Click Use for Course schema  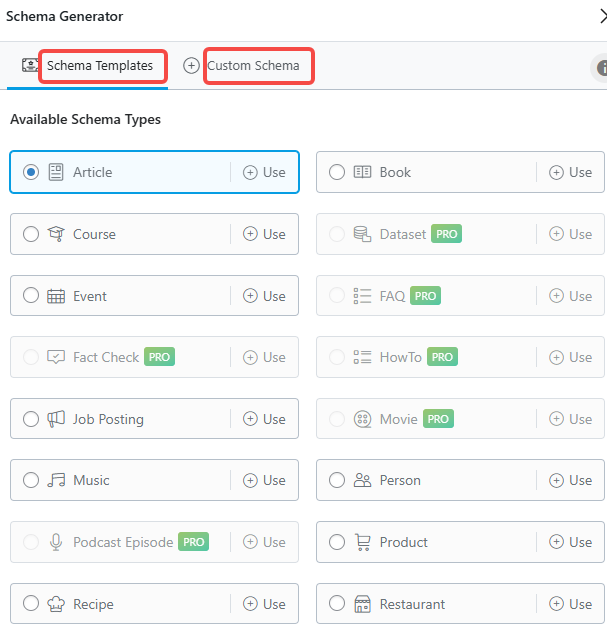[x=264, y=234]
